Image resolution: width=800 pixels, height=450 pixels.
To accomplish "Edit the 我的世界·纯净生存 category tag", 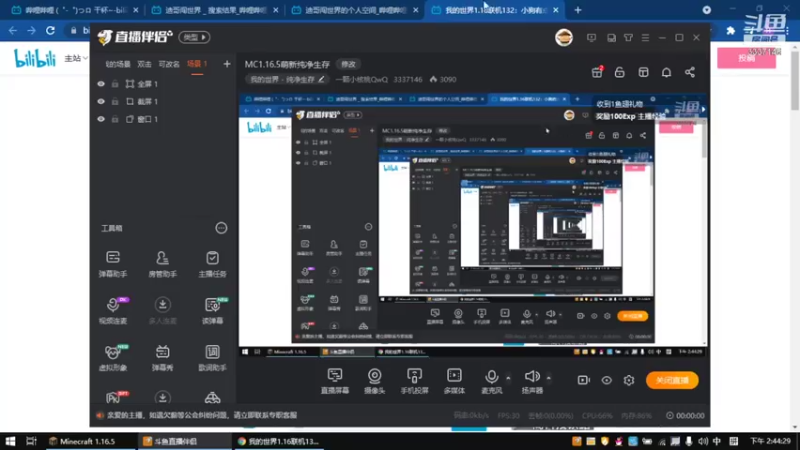I will tap(287, 80).
